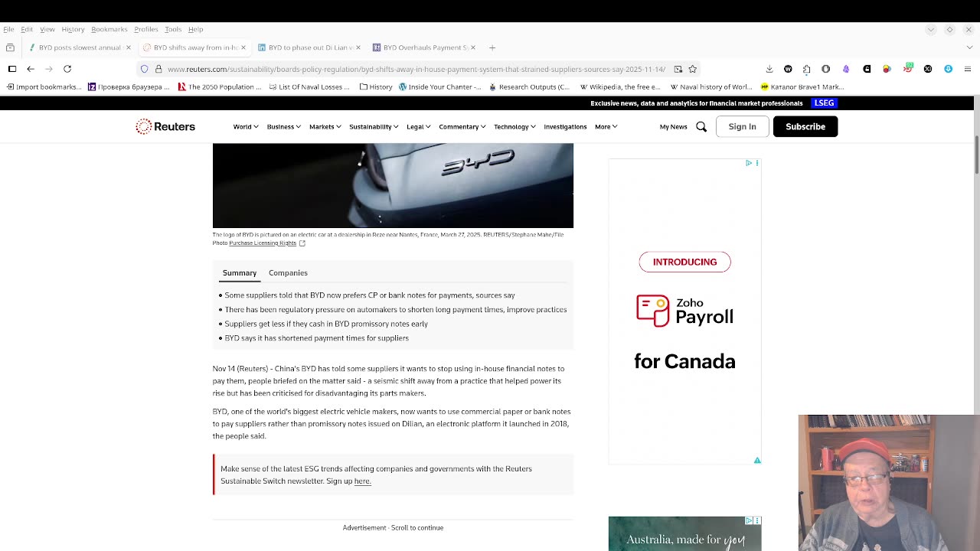Click the purple flame extension icon

846,69
